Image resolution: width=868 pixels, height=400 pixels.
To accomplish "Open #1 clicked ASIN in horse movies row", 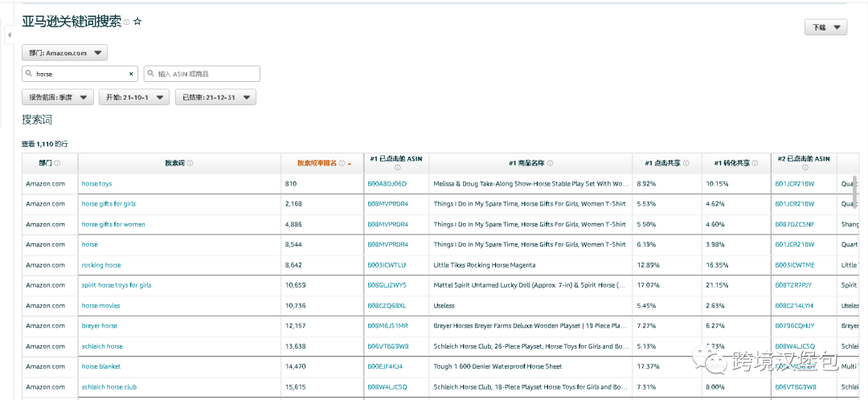I will (x=387, y=306).
